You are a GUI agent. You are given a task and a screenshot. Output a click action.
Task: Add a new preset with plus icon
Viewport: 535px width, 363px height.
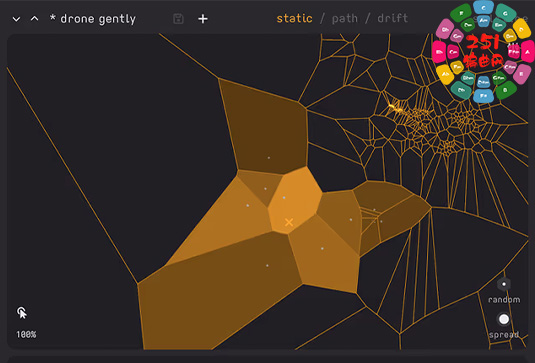coord(203,19)
